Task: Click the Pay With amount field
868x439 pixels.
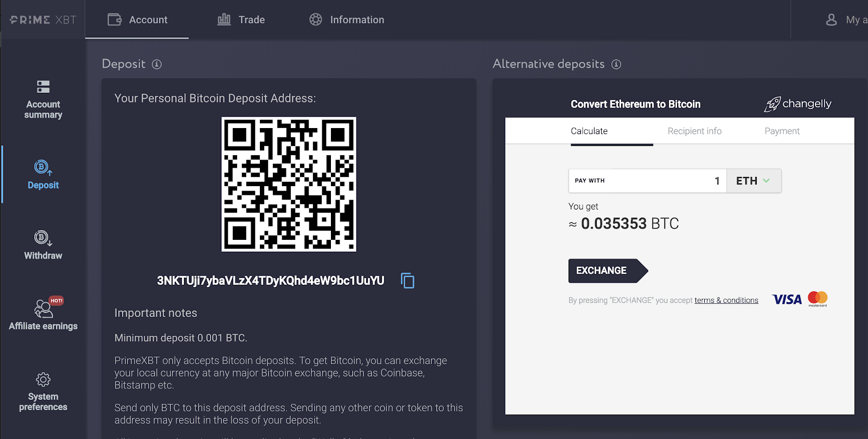Action: pyautogui.click(x=647, y=181)
